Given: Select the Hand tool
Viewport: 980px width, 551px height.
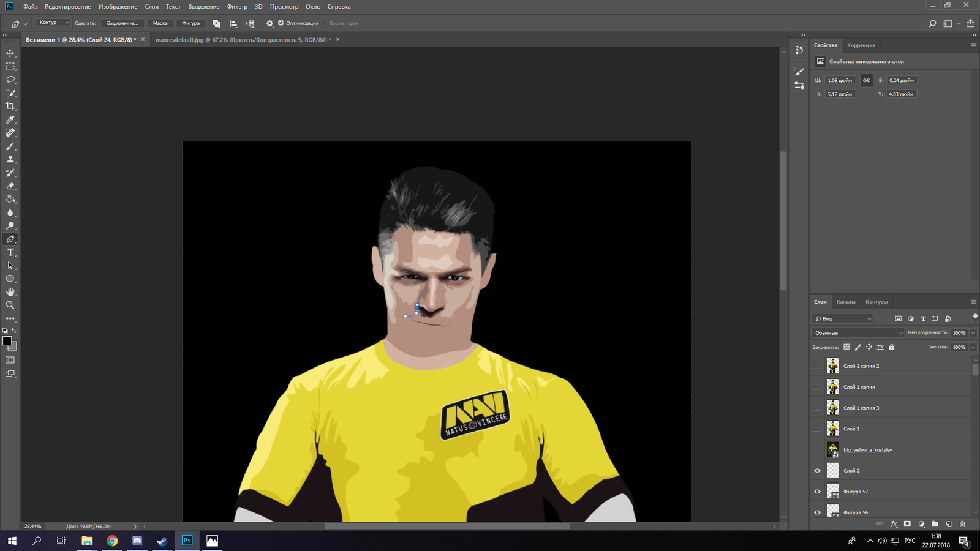Looking at the screenshot, I should click(x=10, y=292).
